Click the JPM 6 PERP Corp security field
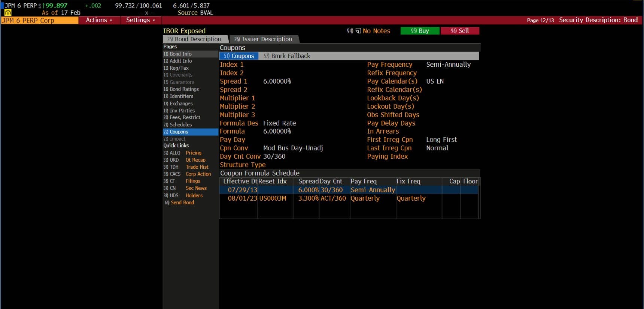Viewport: 644px width, 309px height. pos(40,21)
